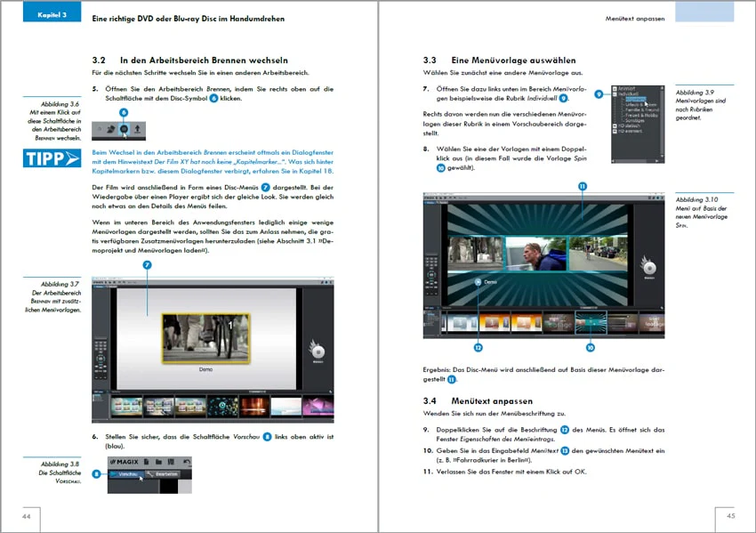Click the disc-symbol Brennen workspace icon
This screenshot has height=533, width=756.
pyautogui.click(x=124, y=129)
